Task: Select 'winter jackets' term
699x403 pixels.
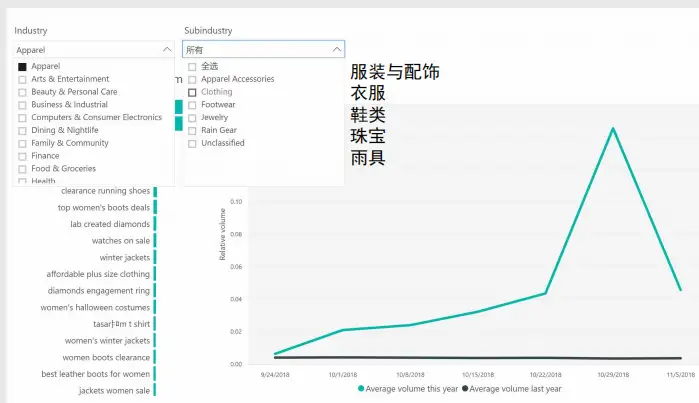Action: point(125,258)
